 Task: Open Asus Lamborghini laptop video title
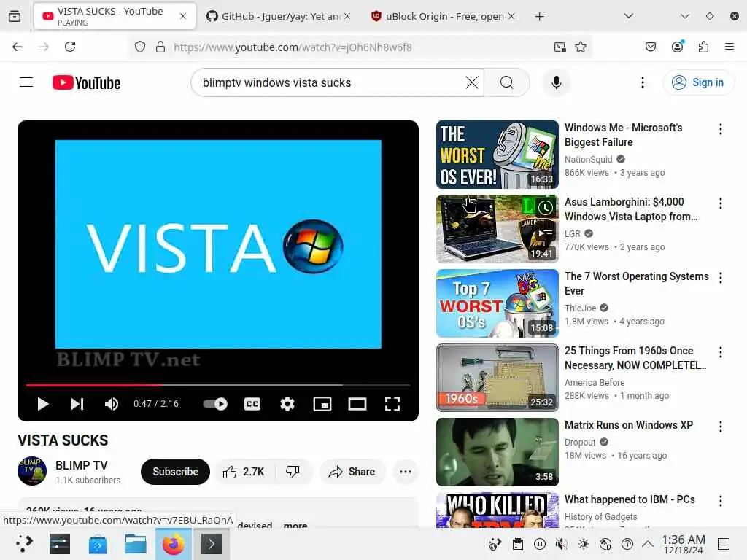(x=631, y=209)
